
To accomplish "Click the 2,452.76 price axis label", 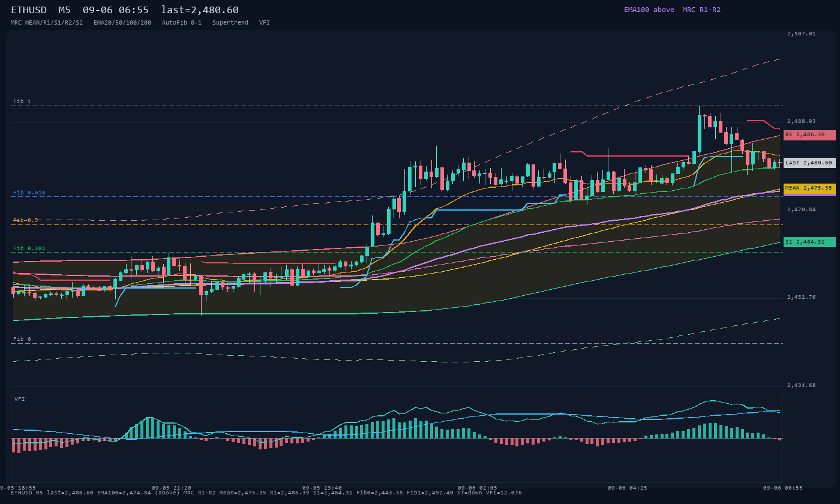I will [802, 297].
